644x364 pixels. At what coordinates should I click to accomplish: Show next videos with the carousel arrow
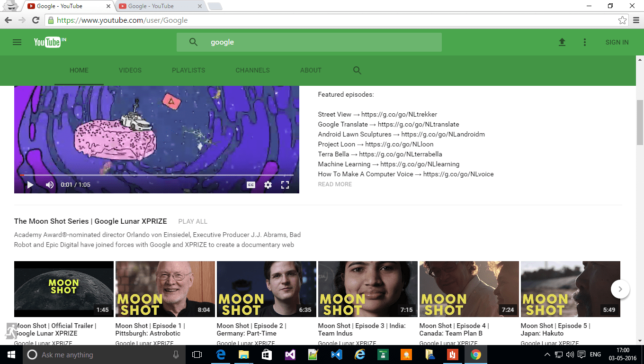point(620,289)
